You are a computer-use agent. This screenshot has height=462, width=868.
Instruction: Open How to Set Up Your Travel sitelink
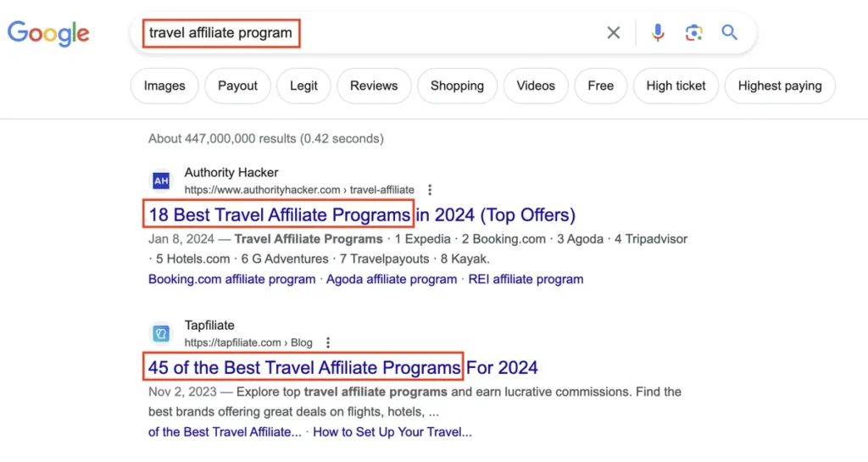coord(392,432)
